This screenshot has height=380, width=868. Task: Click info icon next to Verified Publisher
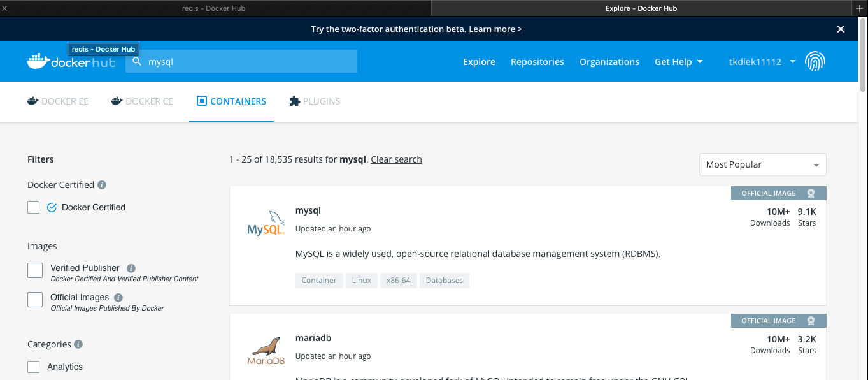pyautogui.click(x=131, y=268)
